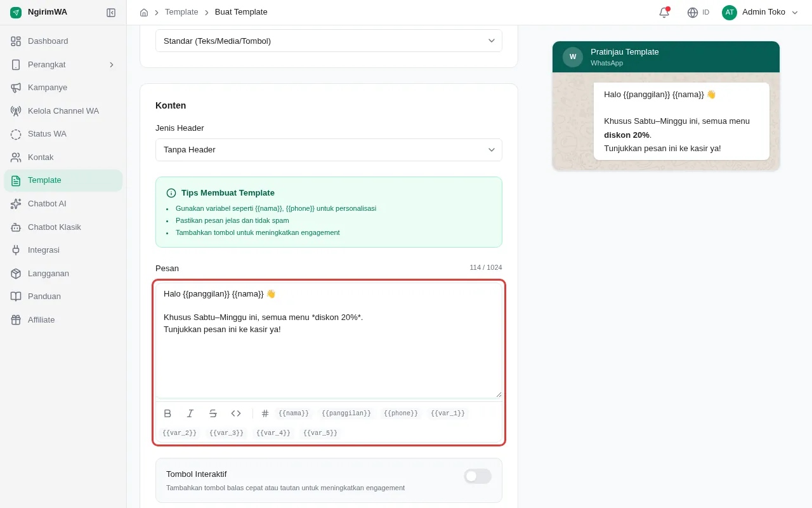Apply monospace code formatting

pyautogui.click(x=236, y=413)
